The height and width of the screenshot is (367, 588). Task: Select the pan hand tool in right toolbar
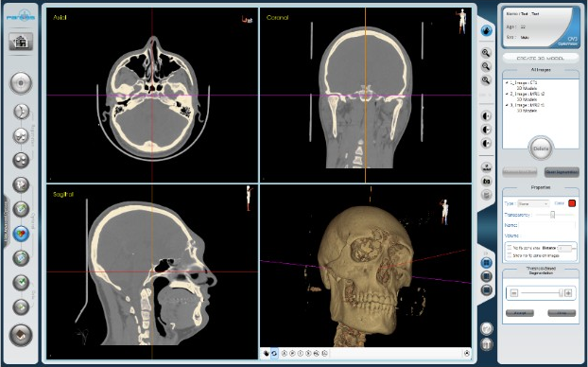click(486, 31)
